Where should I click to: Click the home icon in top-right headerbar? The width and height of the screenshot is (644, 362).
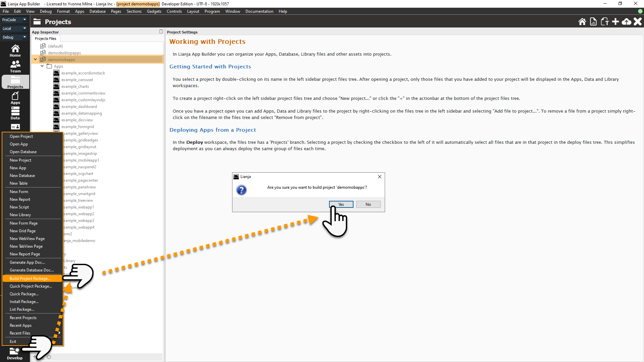[582, 22]
